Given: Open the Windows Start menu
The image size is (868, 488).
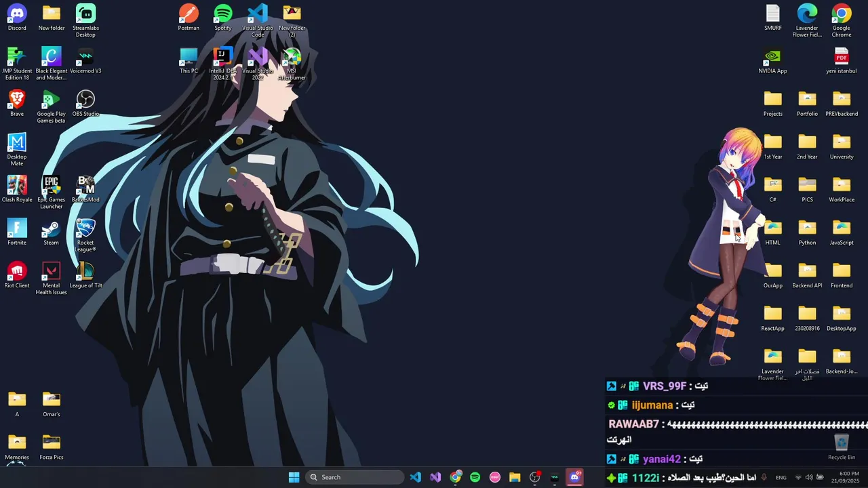Looking at the screenshot, I should click(294, 477).
